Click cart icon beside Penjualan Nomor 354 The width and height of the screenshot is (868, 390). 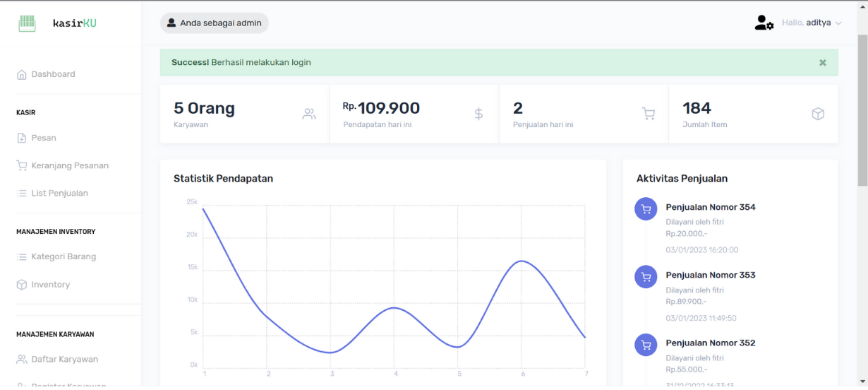646,209
